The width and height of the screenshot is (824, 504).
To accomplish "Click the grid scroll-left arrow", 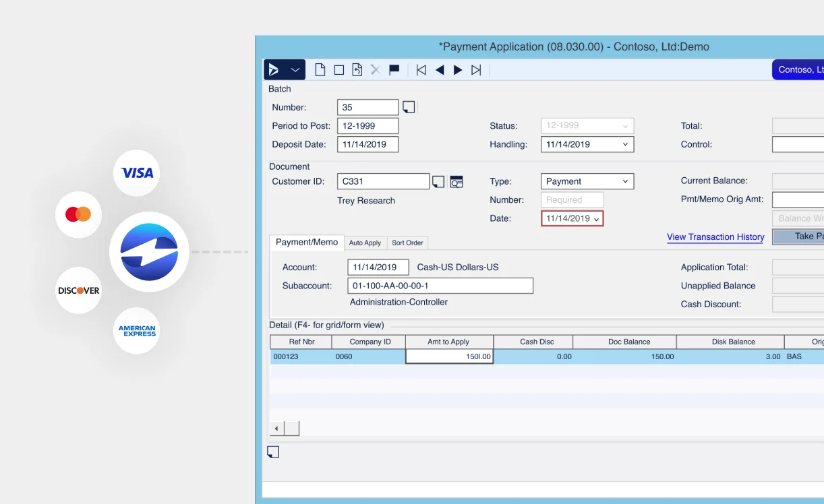I will click(x=277, y=429).
